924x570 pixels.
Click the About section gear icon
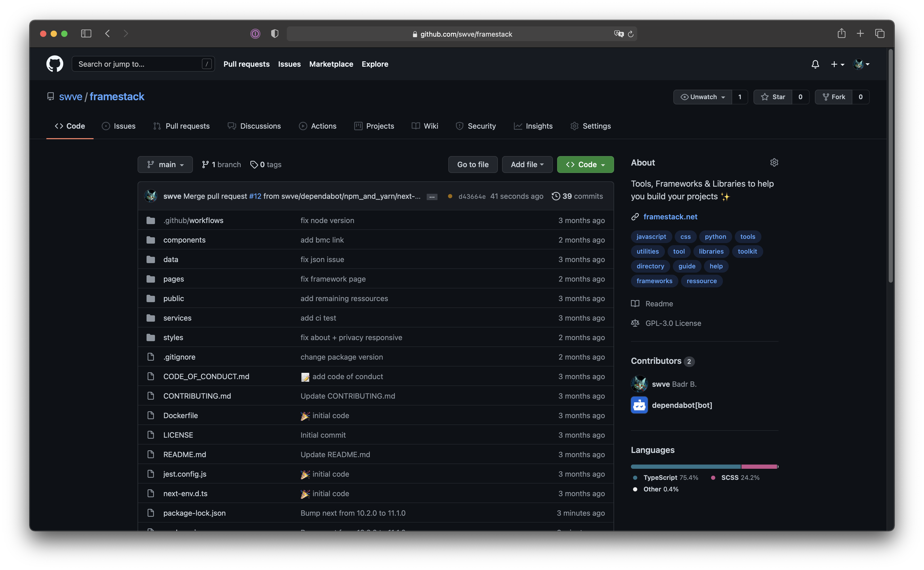point(774,162)
